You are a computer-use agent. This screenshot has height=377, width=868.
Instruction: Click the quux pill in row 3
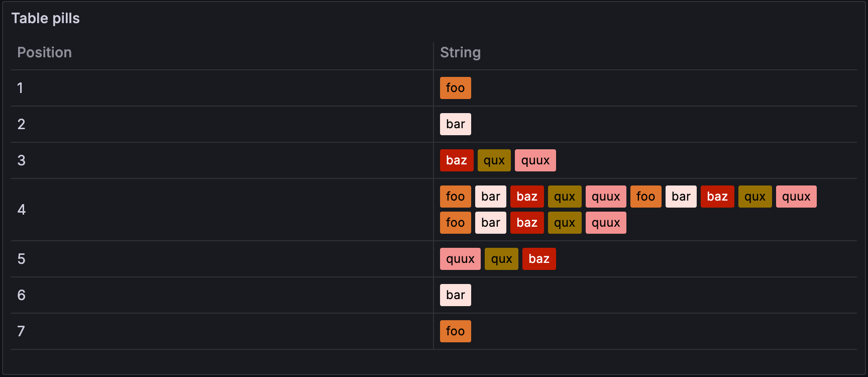(535, 160)
